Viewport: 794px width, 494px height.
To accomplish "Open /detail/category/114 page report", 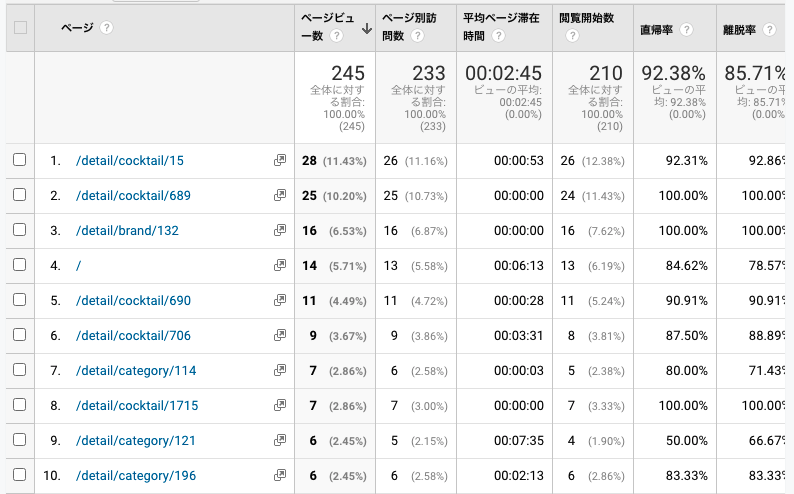I will (136, 371).
